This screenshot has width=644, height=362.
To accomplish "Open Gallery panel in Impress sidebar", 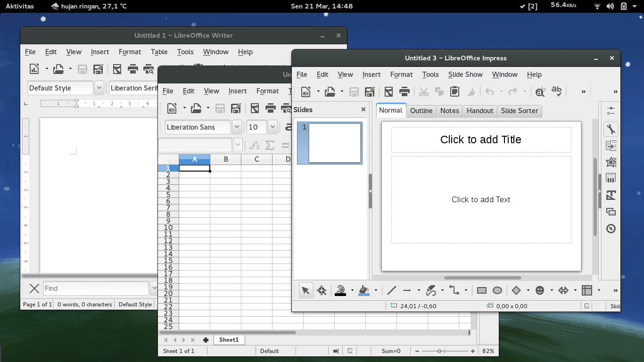I will click(611, 212).
